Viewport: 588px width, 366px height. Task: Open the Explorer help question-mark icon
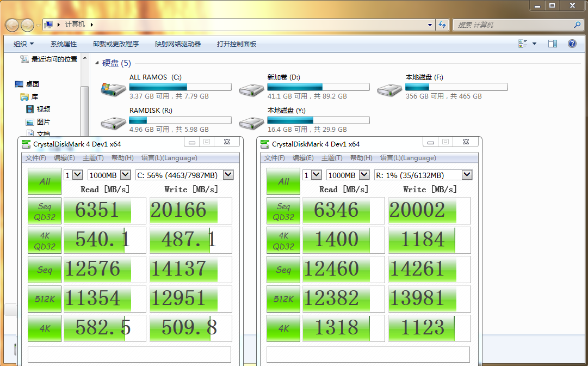(x=572, y=44)
